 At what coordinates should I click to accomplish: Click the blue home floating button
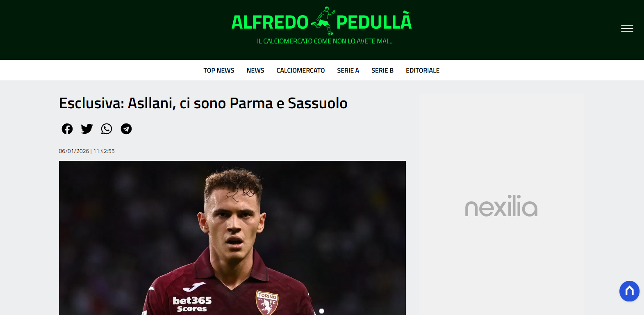(629, 291)
